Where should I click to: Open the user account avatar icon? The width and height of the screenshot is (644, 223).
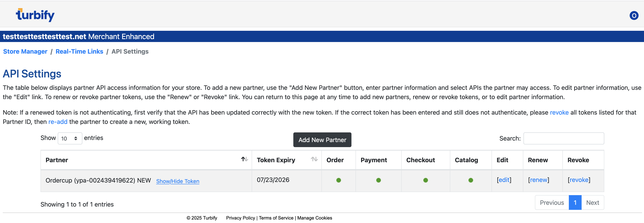pos(634,16)
